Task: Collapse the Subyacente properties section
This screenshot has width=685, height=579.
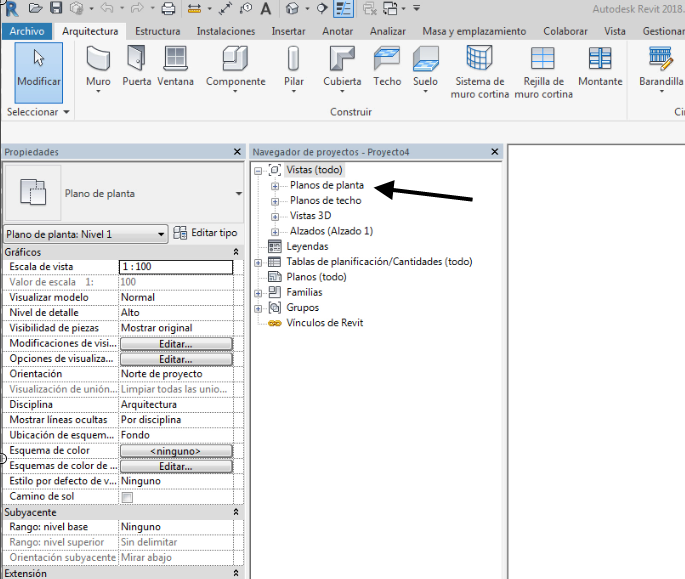Action: point(236,512)
